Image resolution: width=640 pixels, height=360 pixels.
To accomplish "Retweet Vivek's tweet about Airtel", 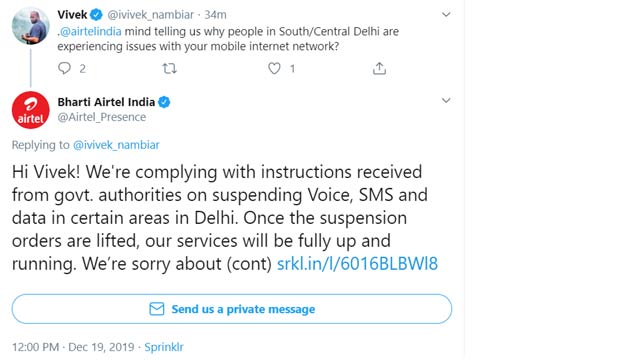I will [x=169, y=68].
